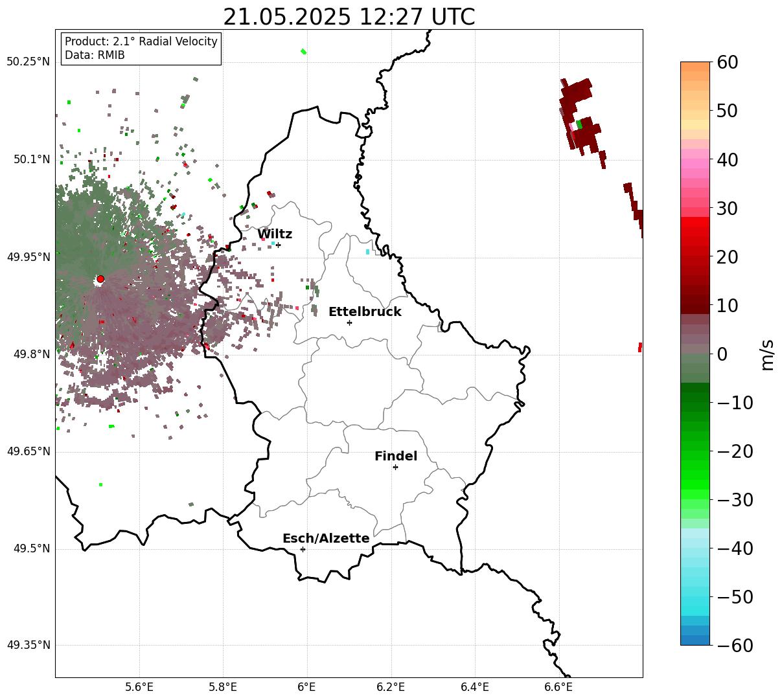
Task: Click the colorbar −10 tick label
Action: point(734,402)
